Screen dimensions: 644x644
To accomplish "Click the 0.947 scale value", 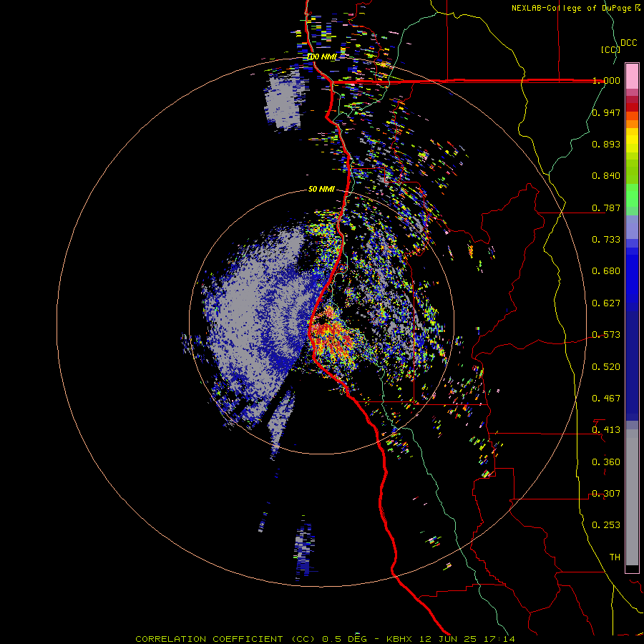I will pyautogui.click(x=606, y=112).
